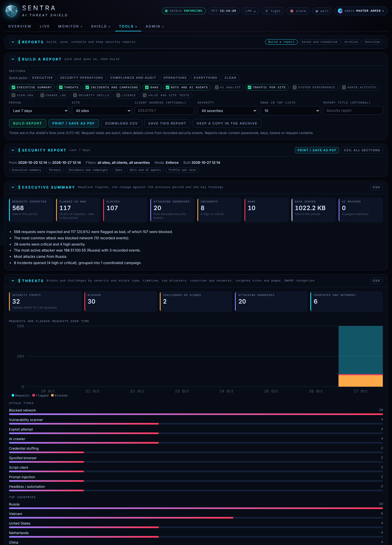Open the Reports Overview tab
The image size is (392, 545).
[x=372, y=42]
